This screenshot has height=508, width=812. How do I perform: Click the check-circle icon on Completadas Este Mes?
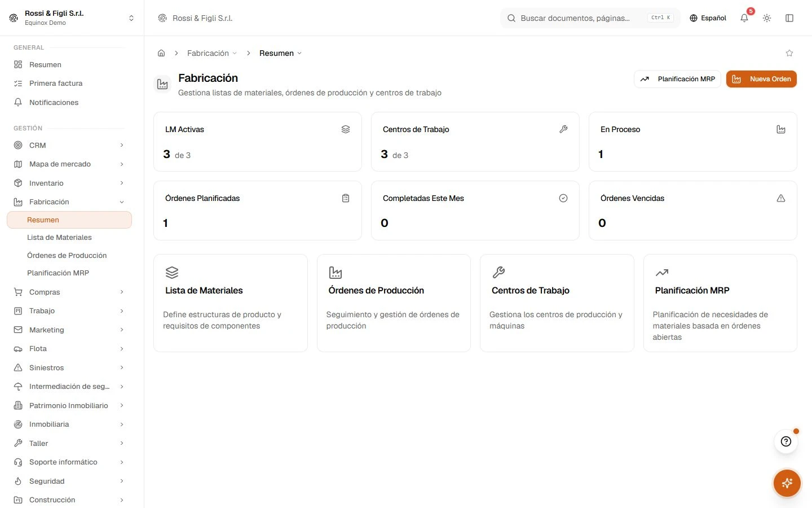(563, 198)
